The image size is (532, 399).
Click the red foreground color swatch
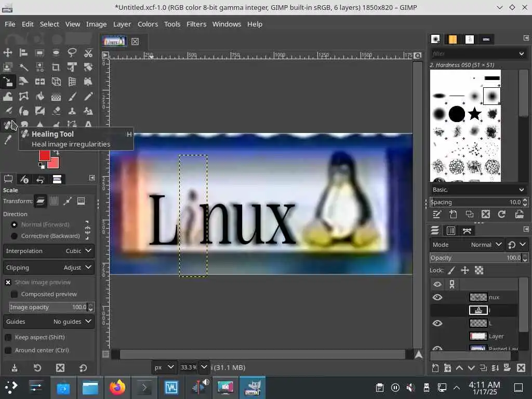45,155
